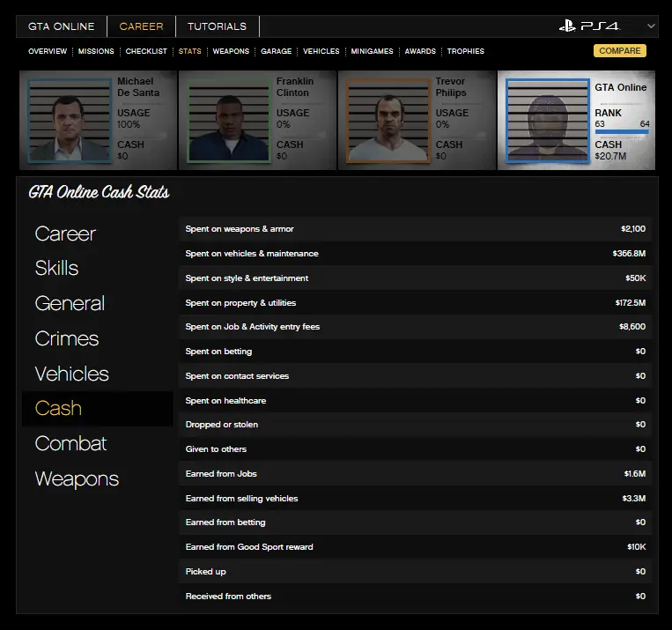Open the Crimes stats category
This screenshot has height=630, width=672.
66,338
